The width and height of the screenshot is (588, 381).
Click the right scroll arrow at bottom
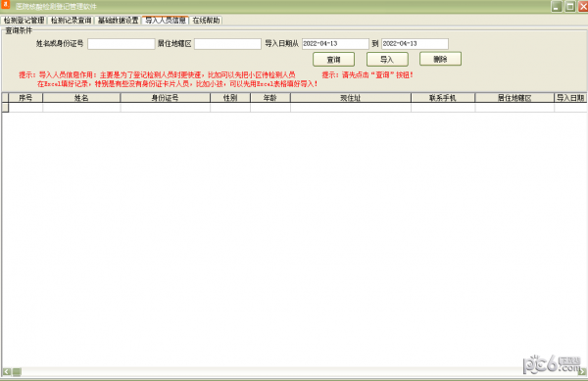(x=582, y=371)
